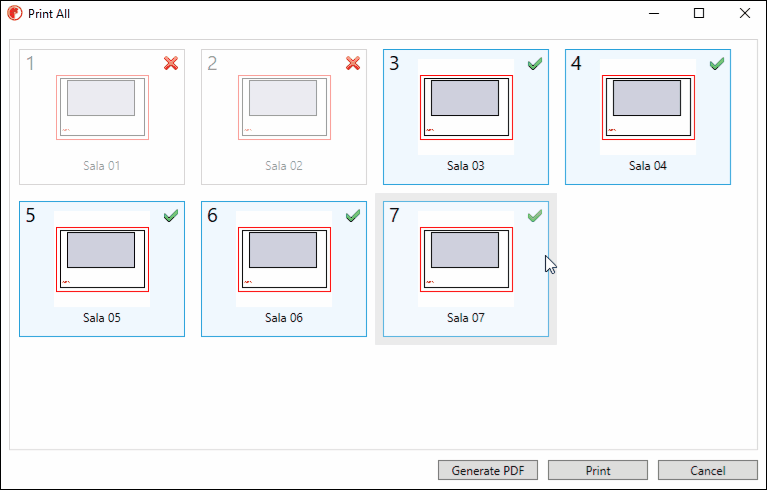Image resolution: width=767 pixels, height=490 pixels.
Task: Toggle the green checkmark on Sala 04
Action: [717, 64]
